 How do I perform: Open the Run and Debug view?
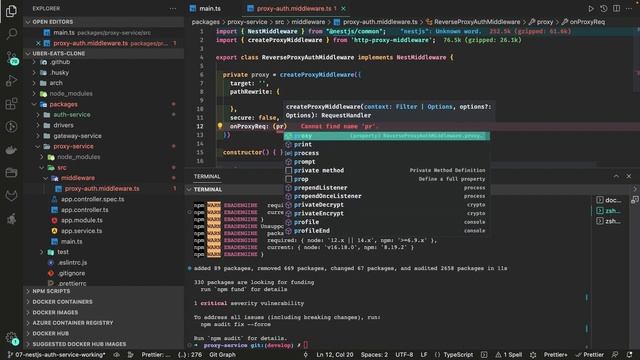[11, 80]
